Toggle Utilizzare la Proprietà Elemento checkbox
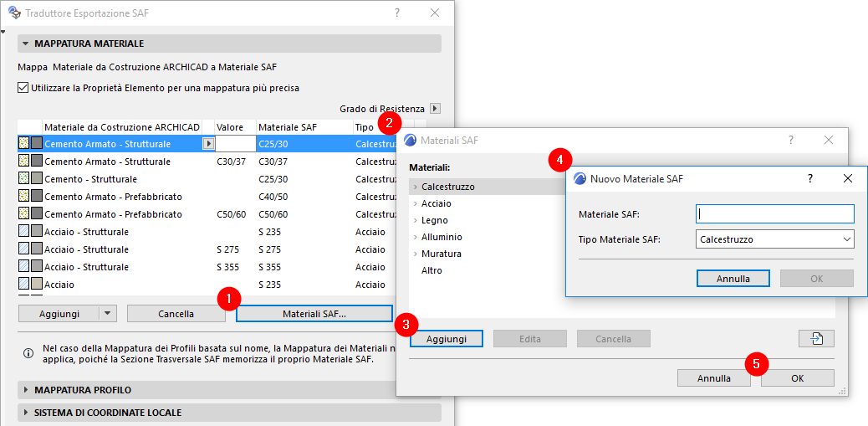Image resolution: width=868 pixels, height=426 pixels. 23,88
